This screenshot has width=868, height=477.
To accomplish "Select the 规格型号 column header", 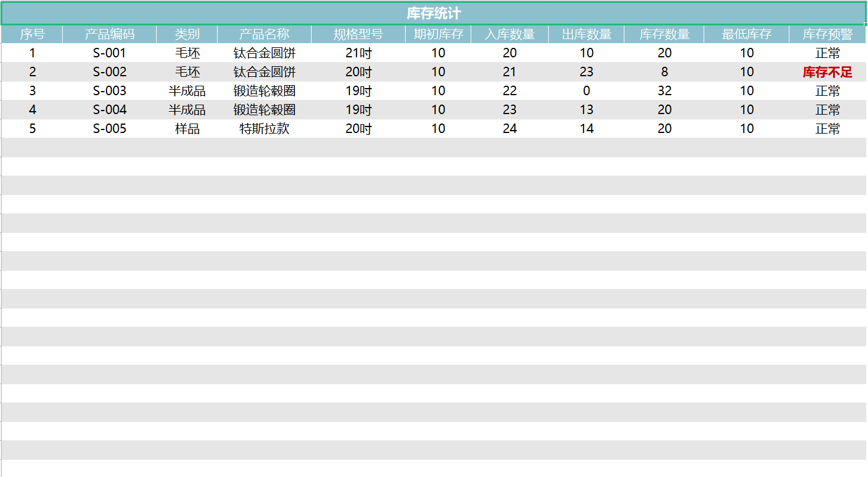I will pyautogui.click(x=358, y=34).
